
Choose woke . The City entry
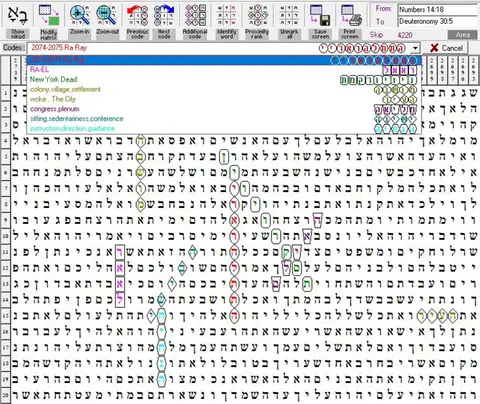(x=224, y=99)
